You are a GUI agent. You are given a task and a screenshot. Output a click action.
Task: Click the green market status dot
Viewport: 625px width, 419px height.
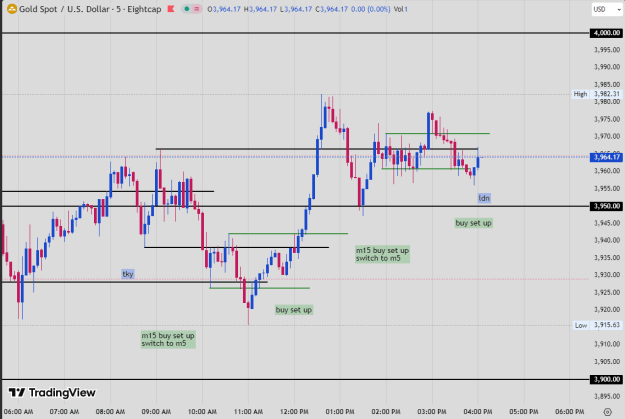coord(187,9)
